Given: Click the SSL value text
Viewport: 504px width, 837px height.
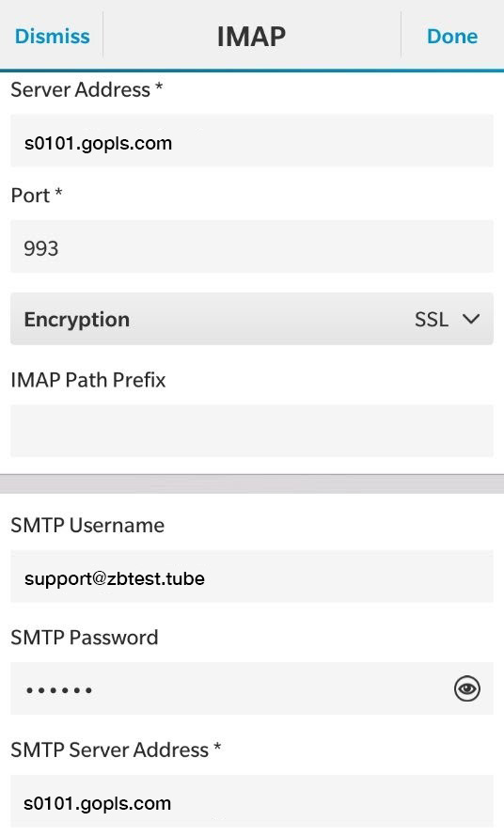Looking at the screenshot, I should click(x=432, y=319).
